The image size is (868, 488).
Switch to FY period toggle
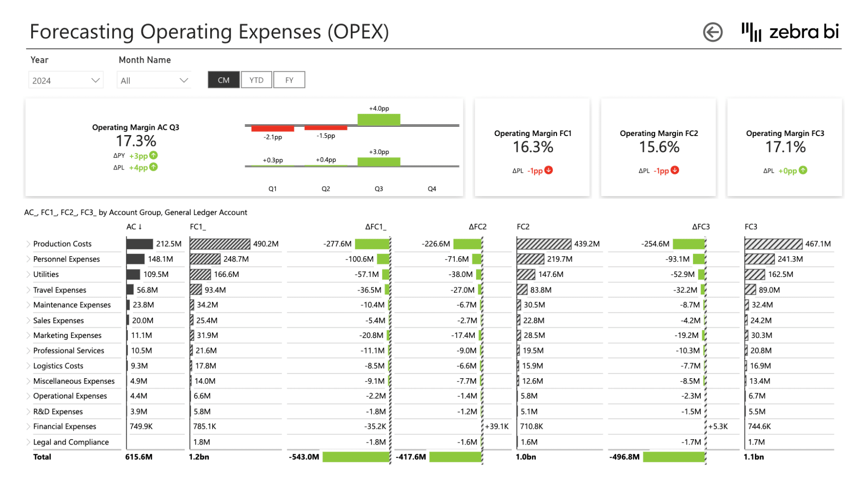[289, 80]
